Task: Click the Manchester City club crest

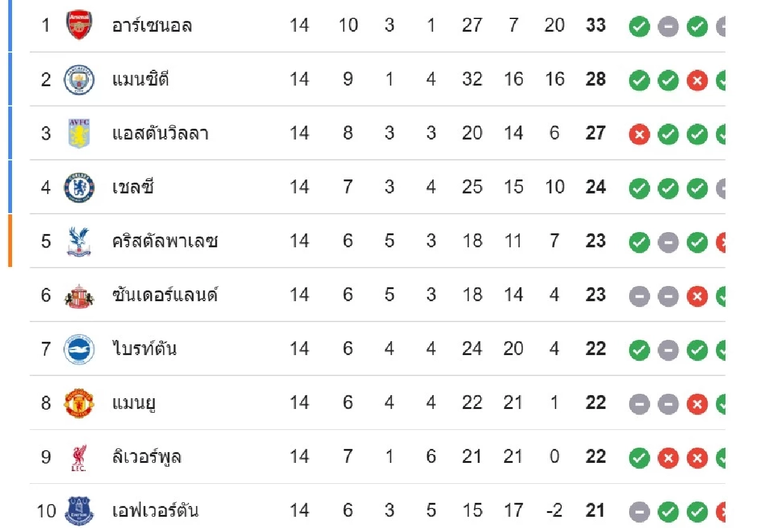Action: pyautogui.click(x=79, y=80)
